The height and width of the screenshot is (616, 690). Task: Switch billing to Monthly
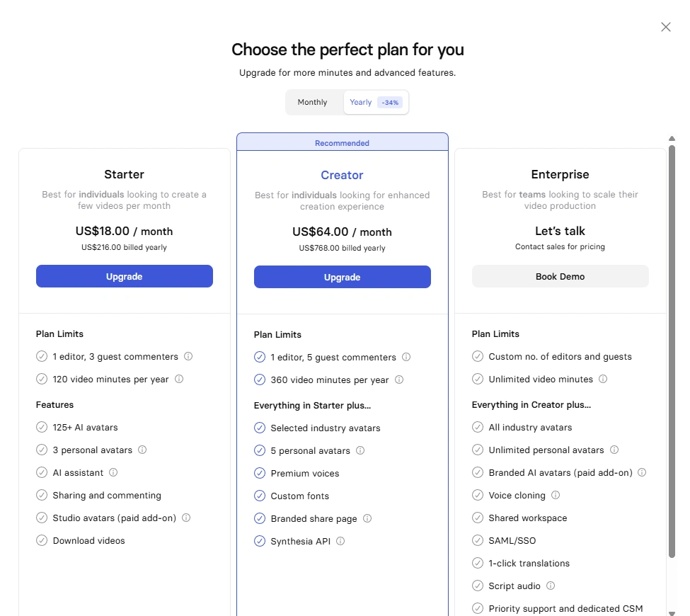pyautogui.click(x=312, y=102)
